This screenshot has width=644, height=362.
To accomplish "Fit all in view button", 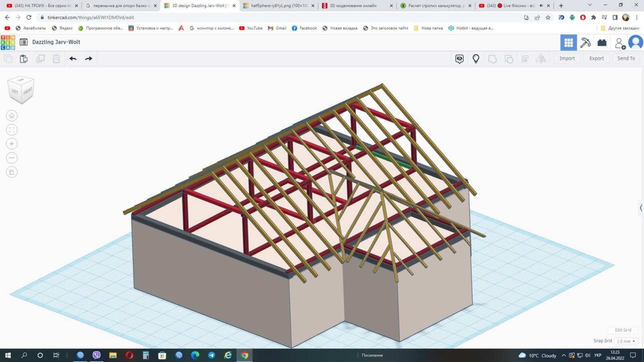I will point(12,130).
